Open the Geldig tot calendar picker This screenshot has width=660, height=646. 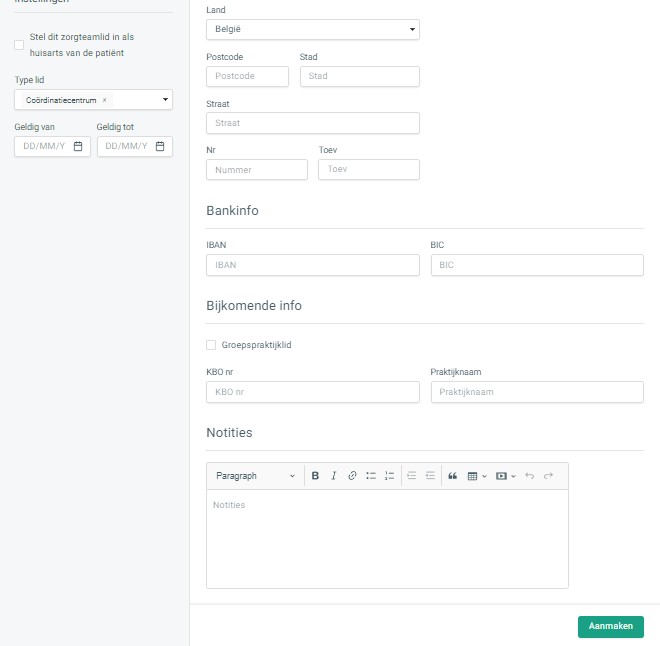click(160, 146)
